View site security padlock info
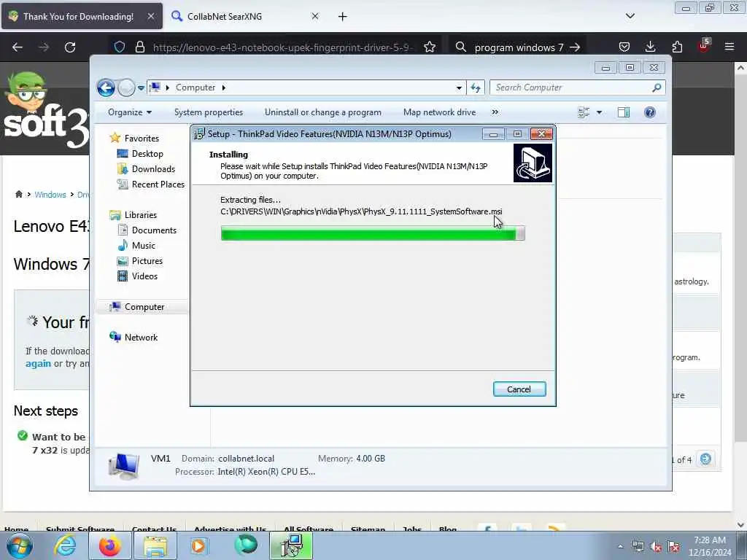 tap(139, 47)
